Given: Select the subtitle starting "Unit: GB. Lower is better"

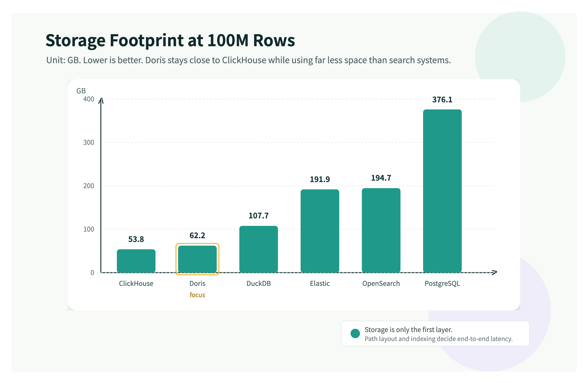Looking at the screenshot, I should (x=249, y=60).
